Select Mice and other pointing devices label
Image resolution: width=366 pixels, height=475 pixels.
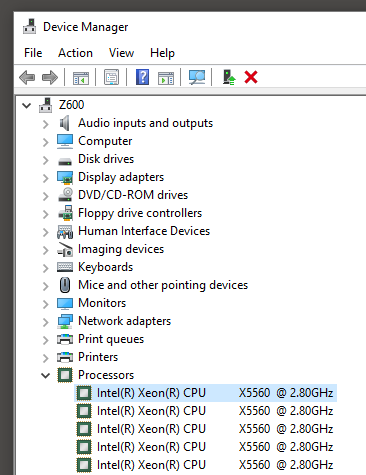[x=163, y=285]
